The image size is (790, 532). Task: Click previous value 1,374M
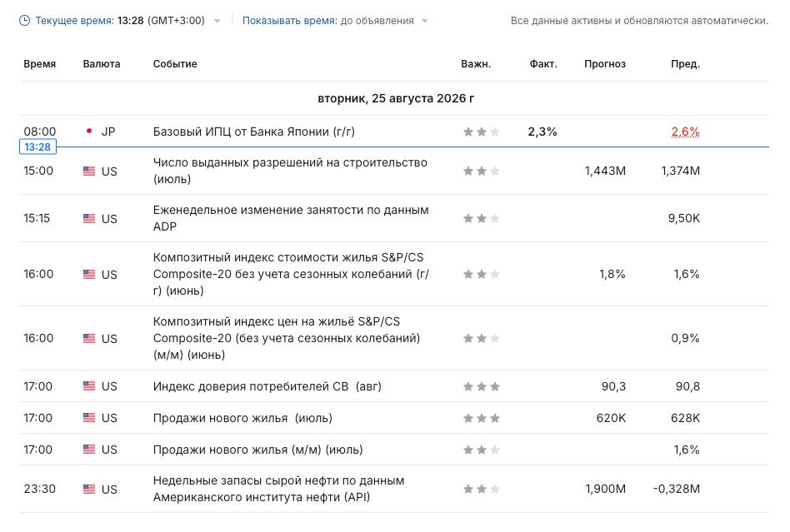pyautogui.click(x=681, y=172)
